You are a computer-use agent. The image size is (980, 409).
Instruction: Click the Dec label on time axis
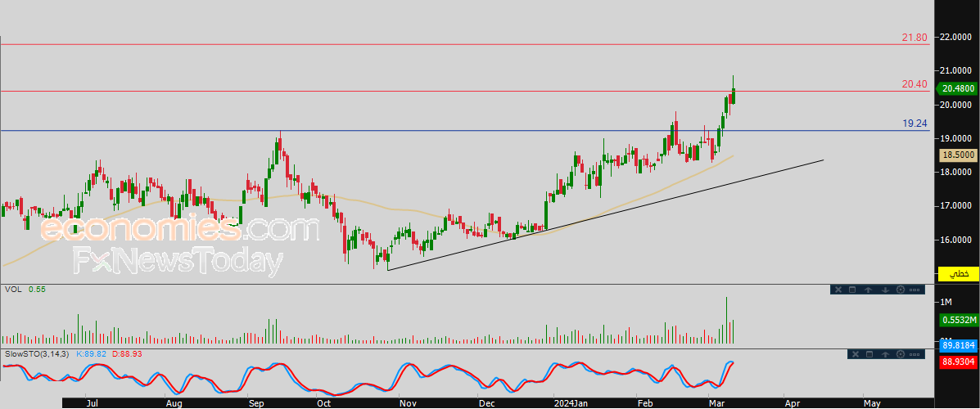point(485,403)
